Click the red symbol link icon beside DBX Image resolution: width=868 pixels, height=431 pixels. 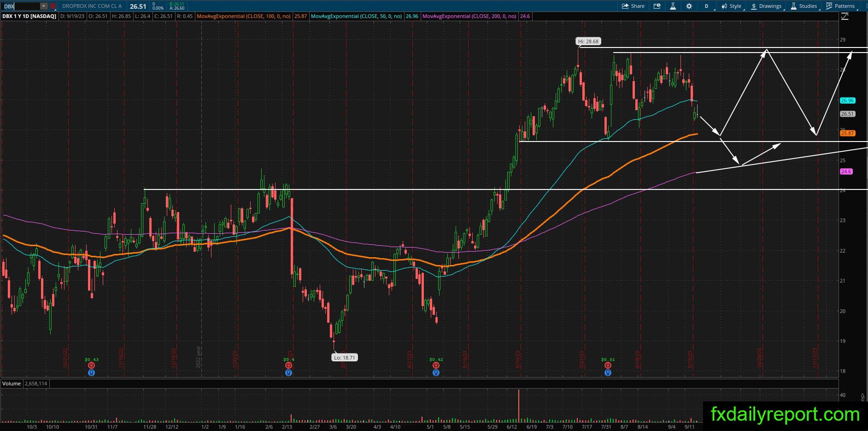(x=53, y=6)
